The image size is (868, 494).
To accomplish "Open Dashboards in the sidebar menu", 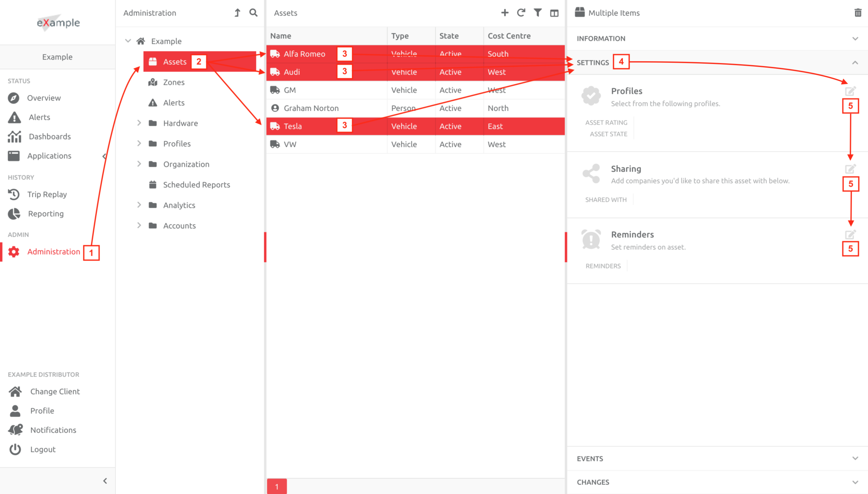I will (x=49, y=137).
